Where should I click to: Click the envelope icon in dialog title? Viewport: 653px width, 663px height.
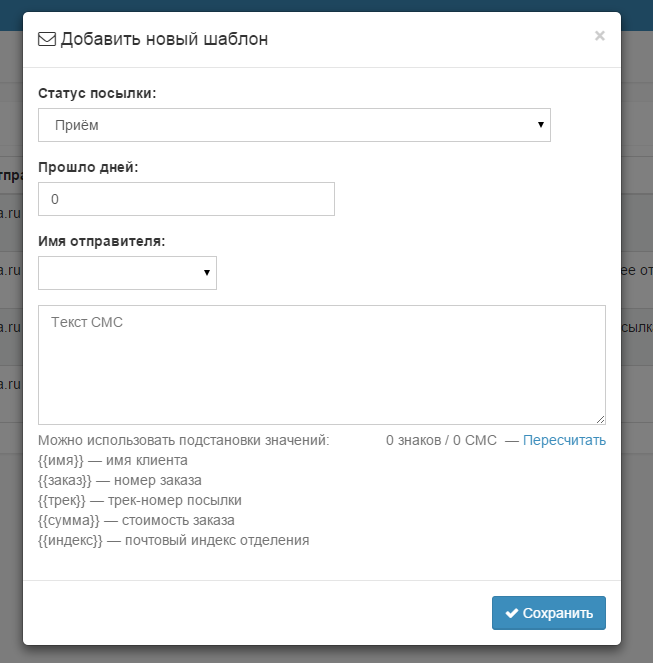tap(47, 39)
